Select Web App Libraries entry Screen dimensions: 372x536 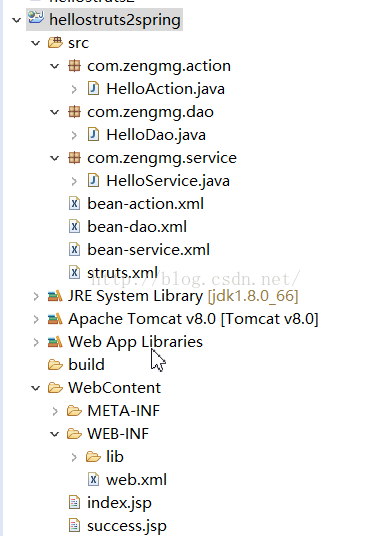(x=135, y=342)
